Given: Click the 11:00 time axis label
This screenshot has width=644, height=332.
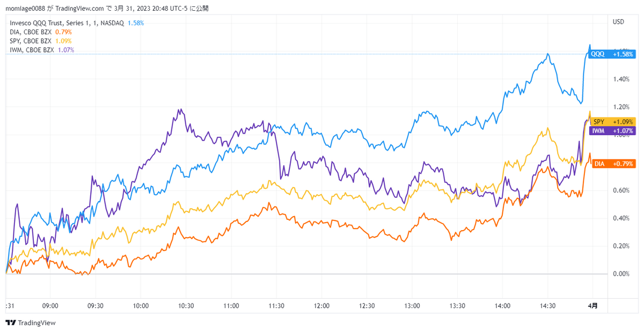Looking at the screenshot, I should (231, 305).
